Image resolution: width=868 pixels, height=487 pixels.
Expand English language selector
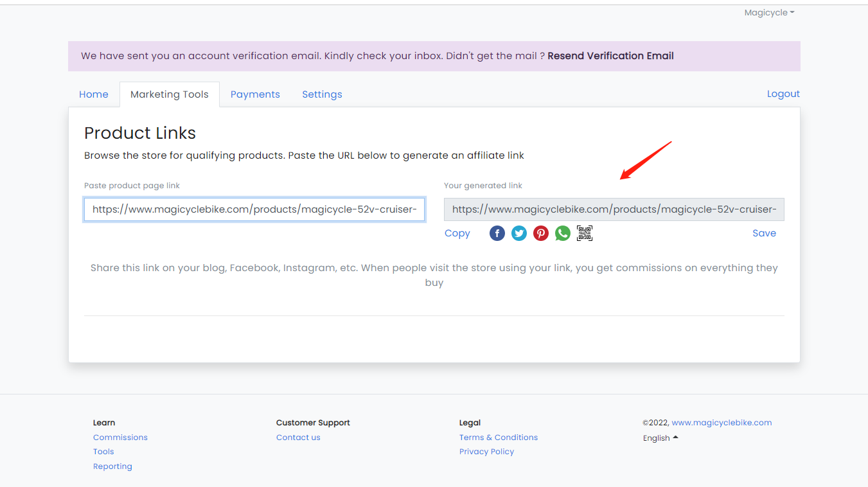(x=660, y=438)
